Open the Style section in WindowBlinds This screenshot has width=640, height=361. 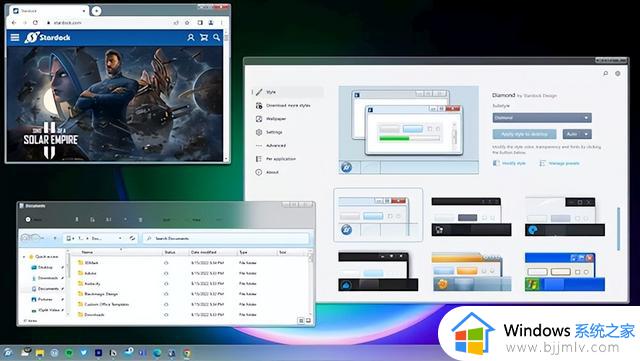288,92
